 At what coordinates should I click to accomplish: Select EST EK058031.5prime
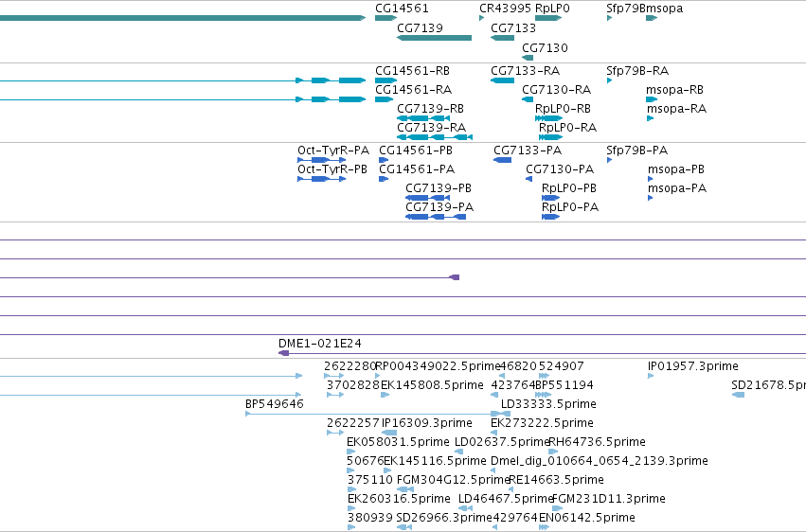point(398,443)
